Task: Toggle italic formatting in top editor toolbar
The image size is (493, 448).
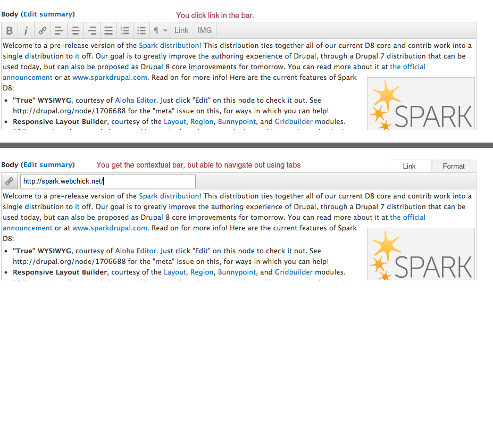Action: coord(26,30)
